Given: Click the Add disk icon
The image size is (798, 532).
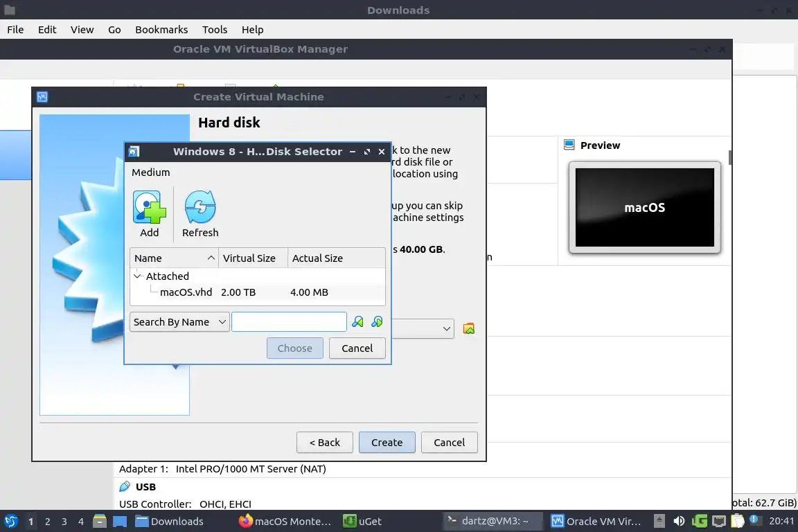Looking at the screenshot, I should pyautogui.click(x=149, y=207).
